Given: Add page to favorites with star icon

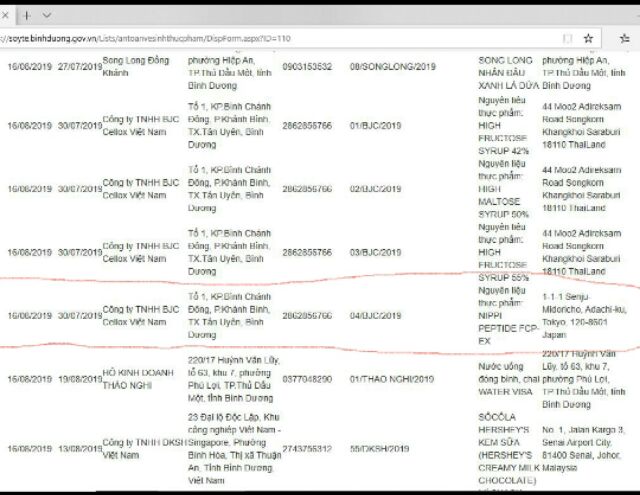Looking at the screenshot, I should (589, 38).
